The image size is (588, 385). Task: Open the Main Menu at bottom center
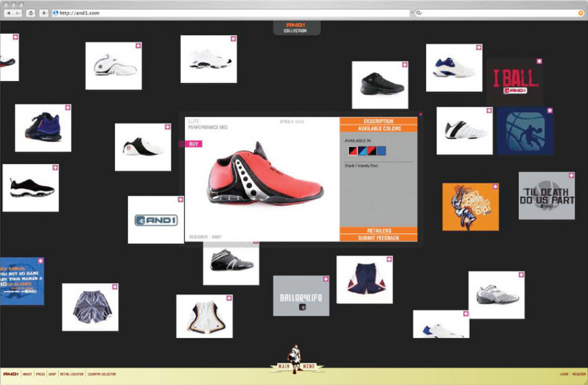297,367
